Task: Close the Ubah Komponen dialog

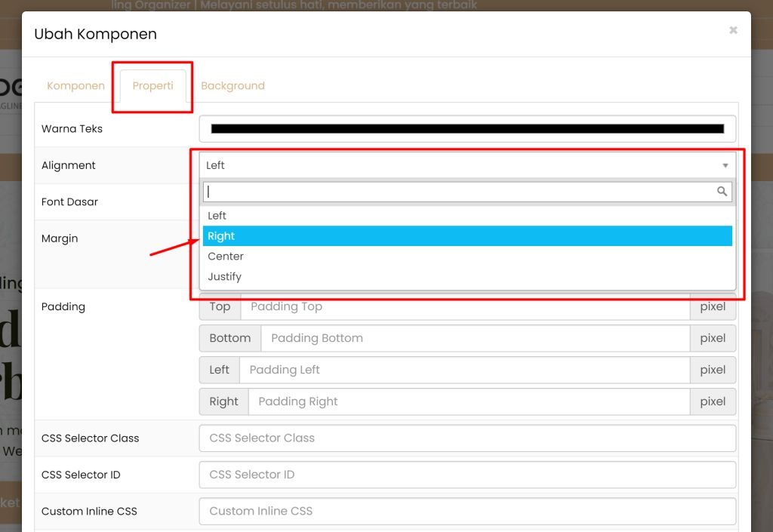Action: (733, 31)
